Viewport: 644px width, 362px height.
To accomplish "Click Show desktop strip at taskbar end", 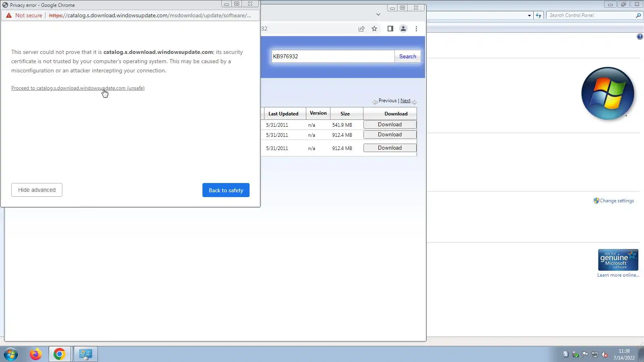I will [x=641, y=354].
